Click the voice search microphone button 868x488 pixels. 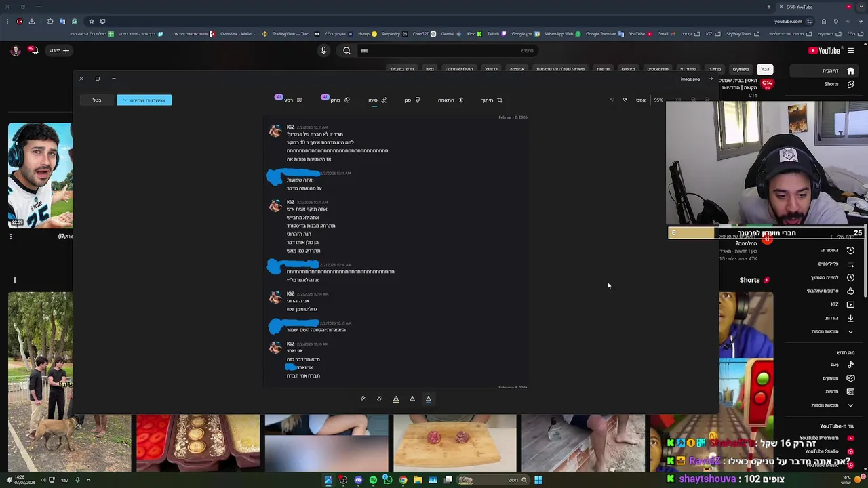[323, 50]
